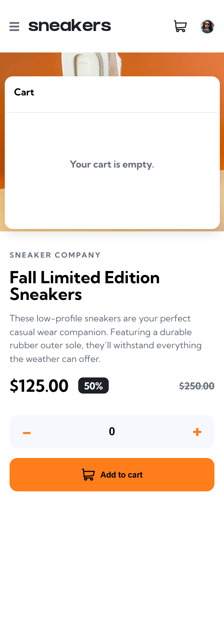Click the word 'Sneakers' in product title

(46, 295)
